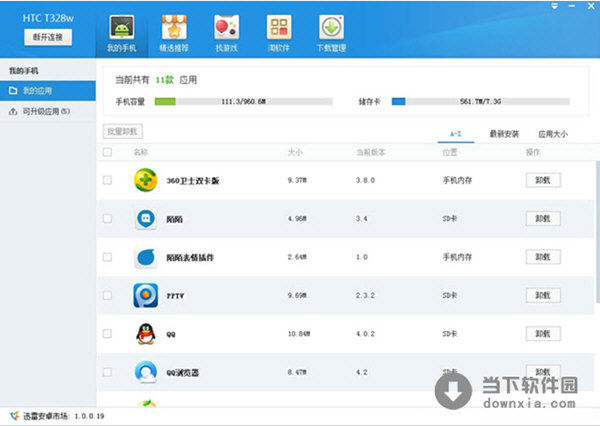Open 精选推荐 featured recommendations icon
The image size is (600, 426).
coord(174,28)
